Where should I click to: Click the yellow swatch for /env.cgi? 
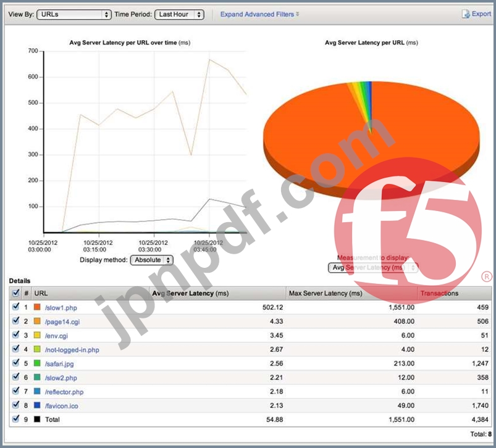click(37, 335)
